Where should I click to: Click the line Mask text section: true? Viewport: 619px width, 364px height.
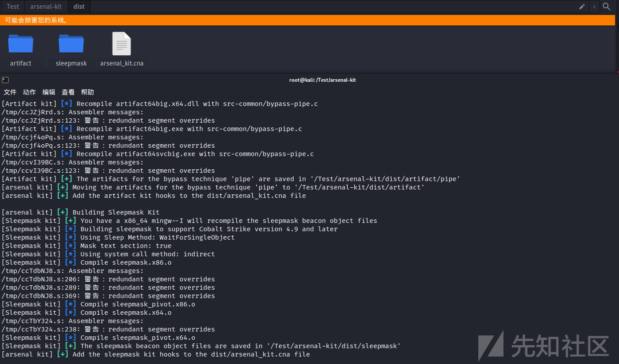pyautogui.click(x=87, y=246)
